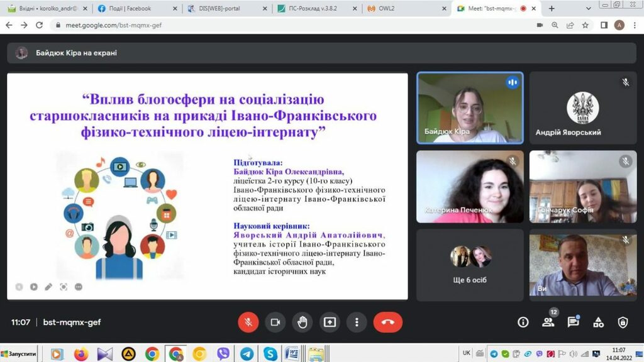This screenshot has height=362, width=644.
Task: Unmute the microphone in the call controls
Action: (248, 322)
